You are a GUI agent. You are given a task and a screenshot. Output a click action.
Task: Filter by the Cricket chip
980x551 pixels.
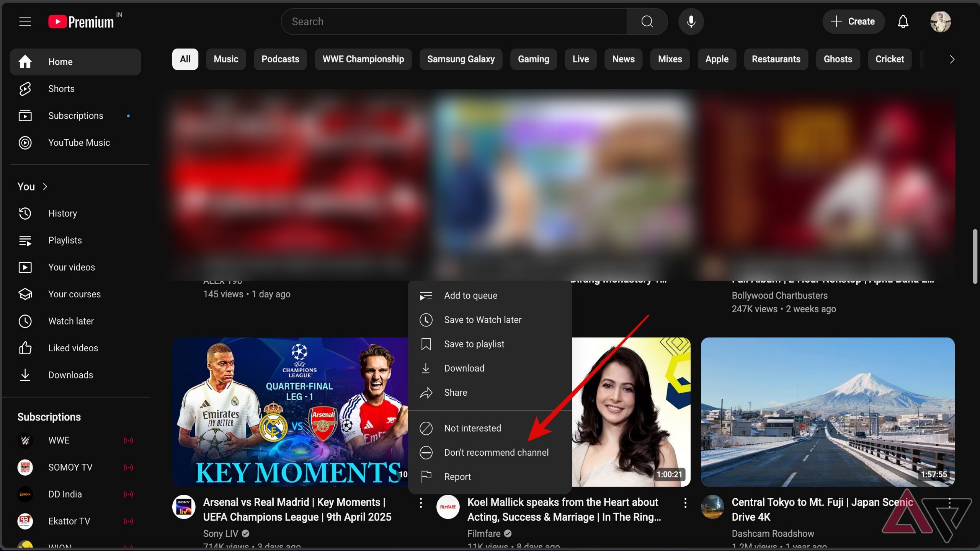point(890,59)
